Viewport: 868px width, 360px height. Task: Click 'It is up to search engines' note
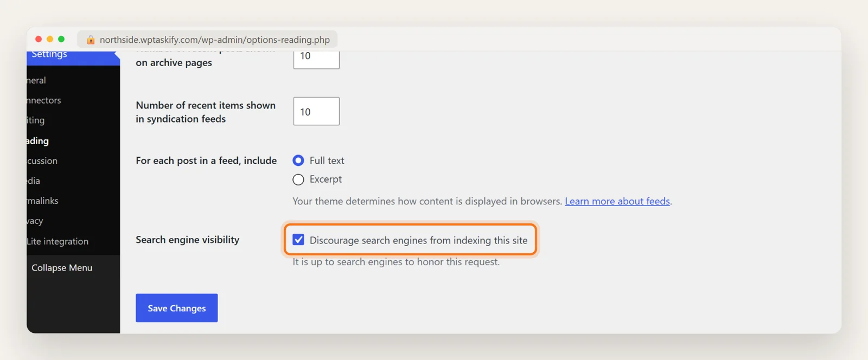pos(396,262)
